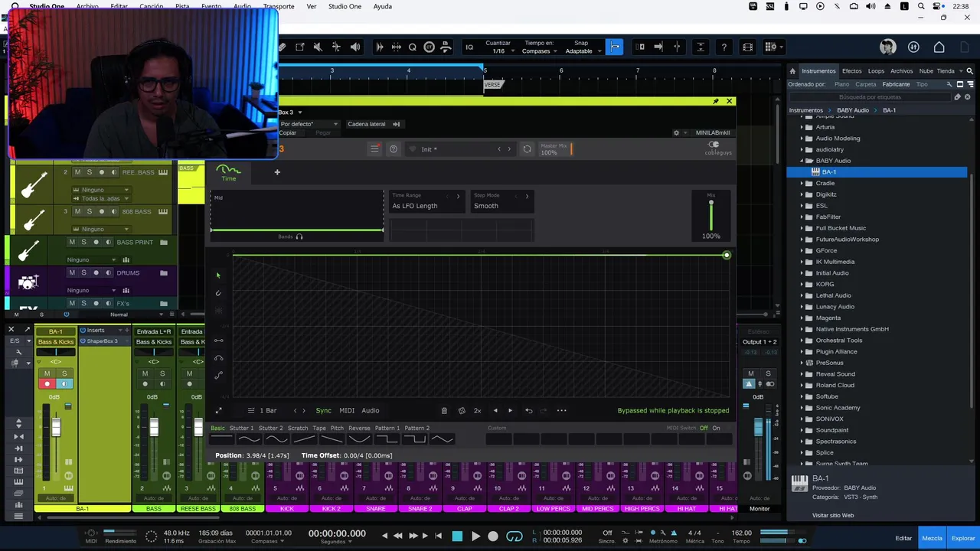Shift the wave right with the right triangle
The image size is (980, 551).
511,411
